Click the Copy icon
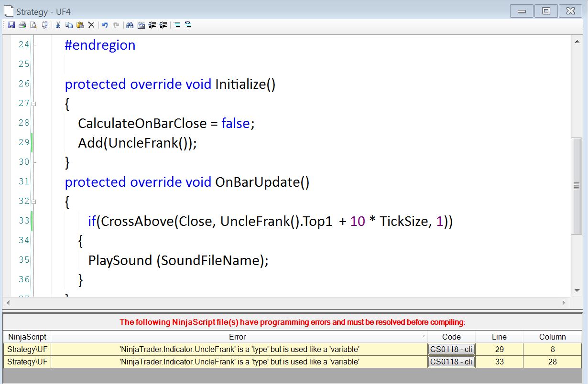The image size is (588, 384). (69, 25)
